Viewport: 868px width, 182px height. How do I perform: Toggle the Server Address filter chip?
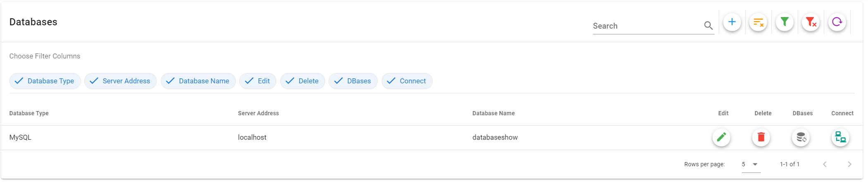point(120,81)
